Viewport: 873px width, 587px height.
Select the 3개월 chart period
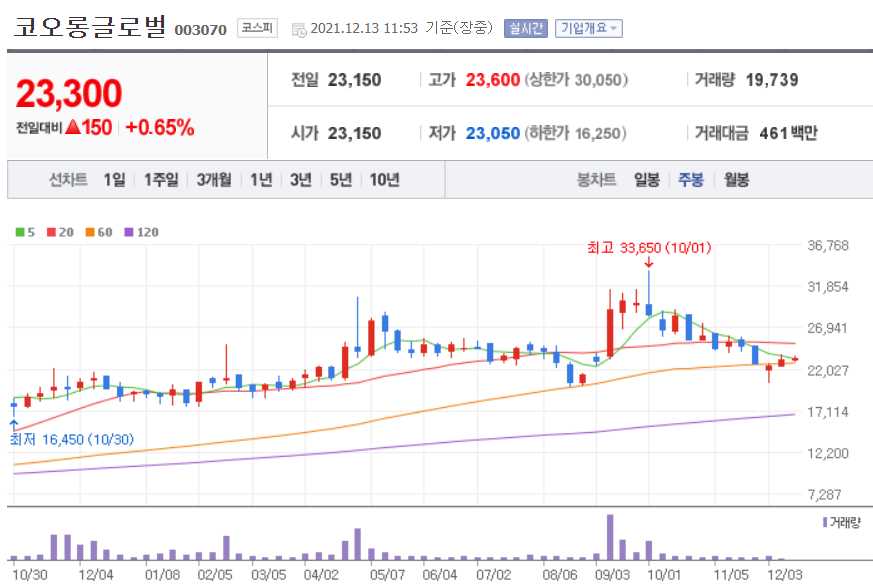215,180
